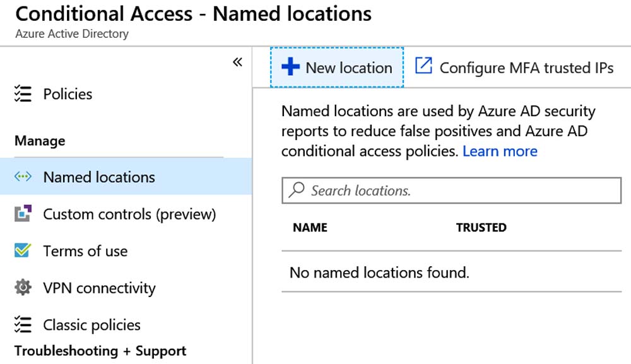Sort by the TRUSTED column header

click(x=481, y=227)
